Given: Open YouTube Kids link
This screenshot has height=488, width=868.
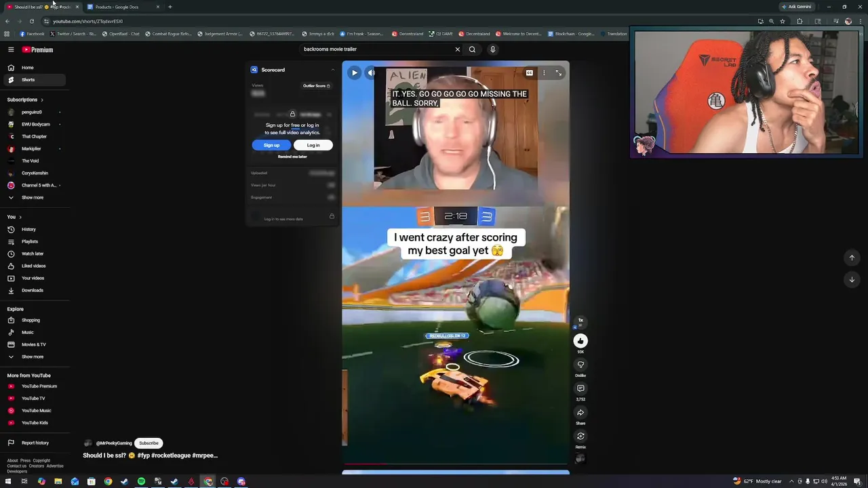Looking at the screenshot, I should click(33, 423).
